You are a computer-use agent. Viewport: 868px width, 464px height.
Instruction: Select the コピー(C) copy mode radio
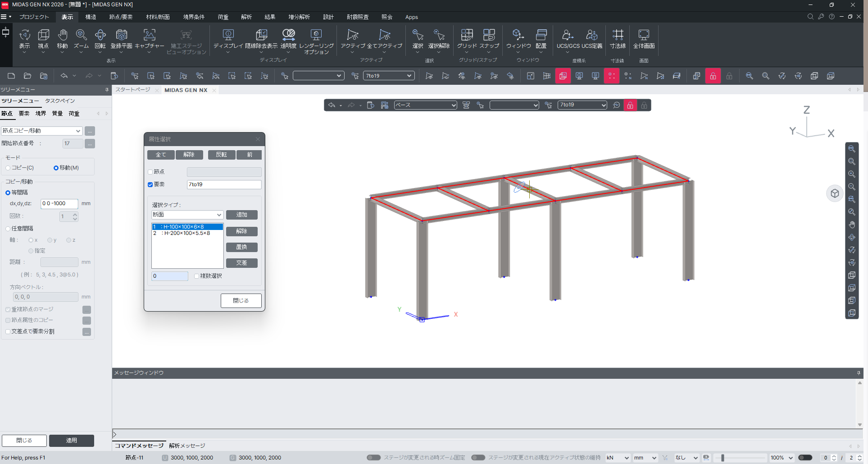point(8,168)
